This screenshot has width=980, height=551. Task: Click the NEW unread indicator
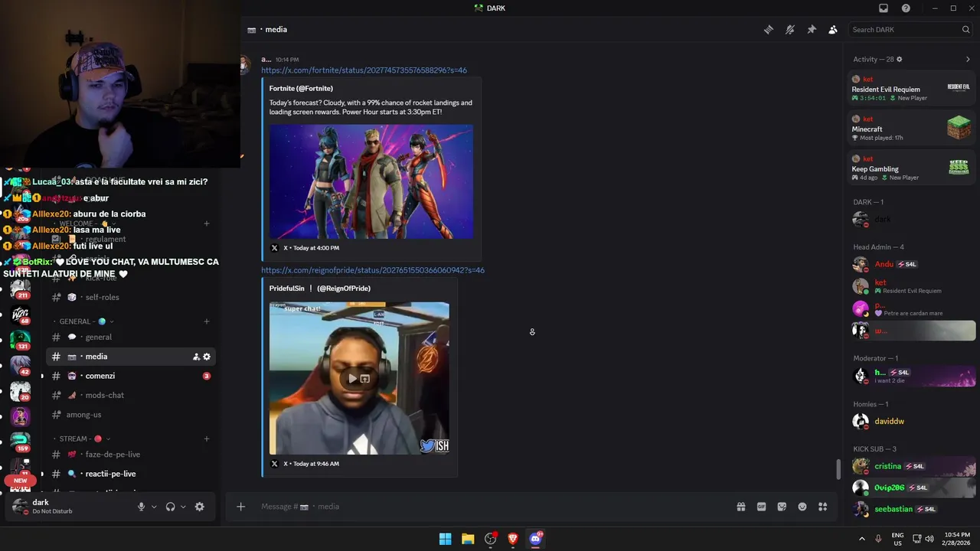pos(21,481)
